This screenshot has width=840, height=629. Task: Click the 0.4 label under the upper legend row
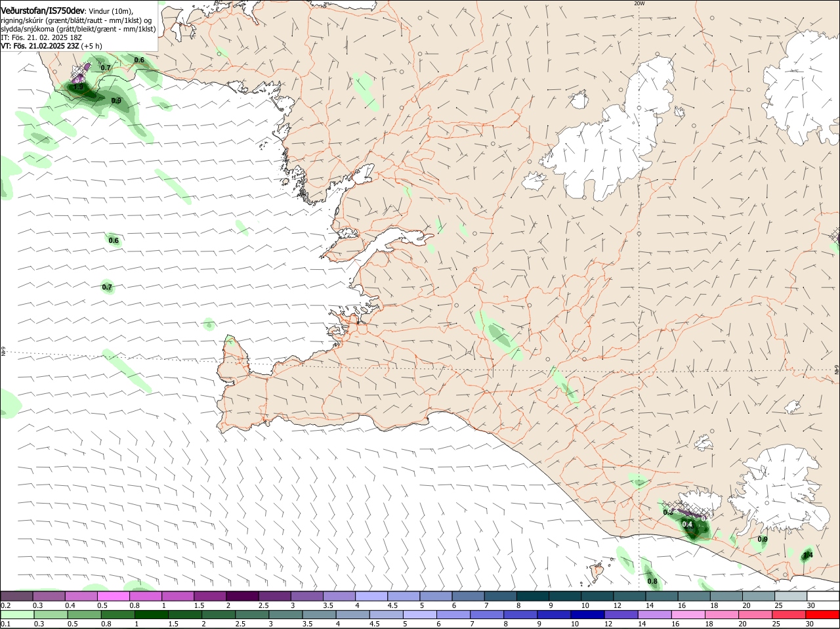[x=70, y=605]
